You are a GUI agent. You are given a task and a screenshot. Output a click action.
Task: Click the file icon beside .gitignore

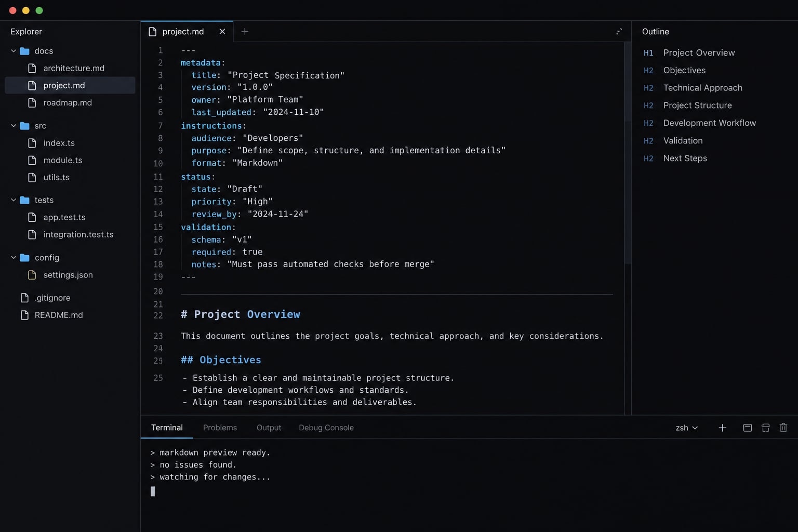click(x=24, y=298)
